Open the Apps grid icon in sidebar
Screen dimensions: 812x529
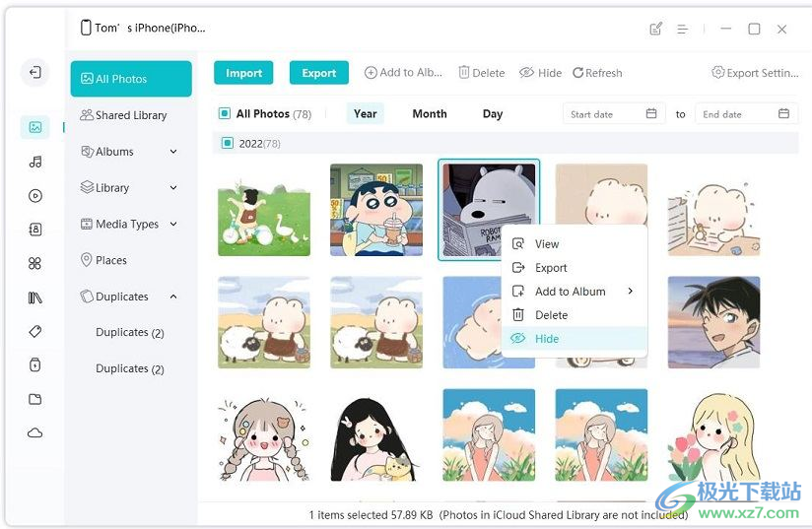click(35, 263)
